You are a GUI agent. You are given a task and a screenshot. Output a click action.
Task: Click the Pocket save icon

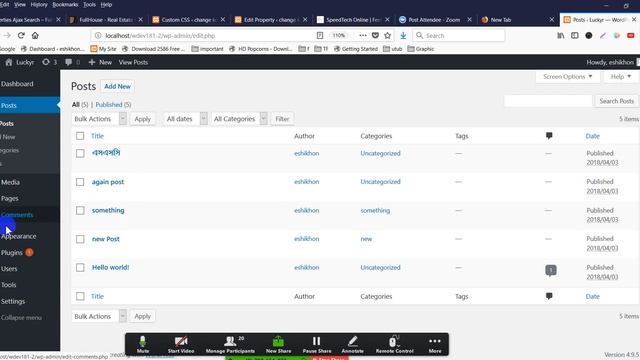click(375, 36)
